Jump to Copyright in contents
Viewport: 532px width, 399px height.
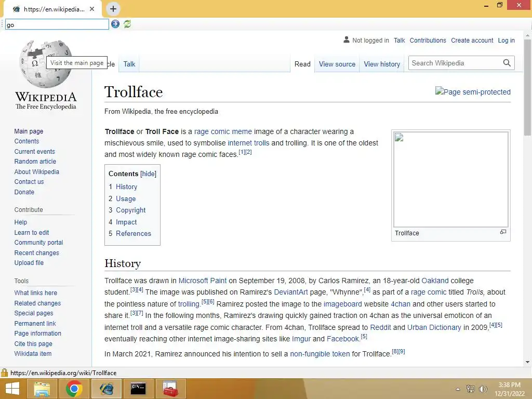coord(130,210)
